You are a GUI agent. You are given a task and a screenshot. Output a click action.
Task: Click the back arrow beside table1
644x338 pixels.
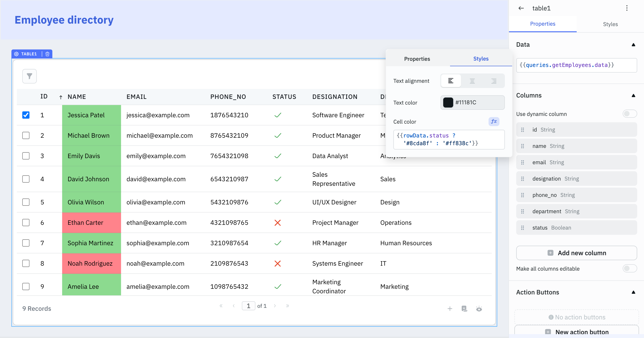point(521,8)
